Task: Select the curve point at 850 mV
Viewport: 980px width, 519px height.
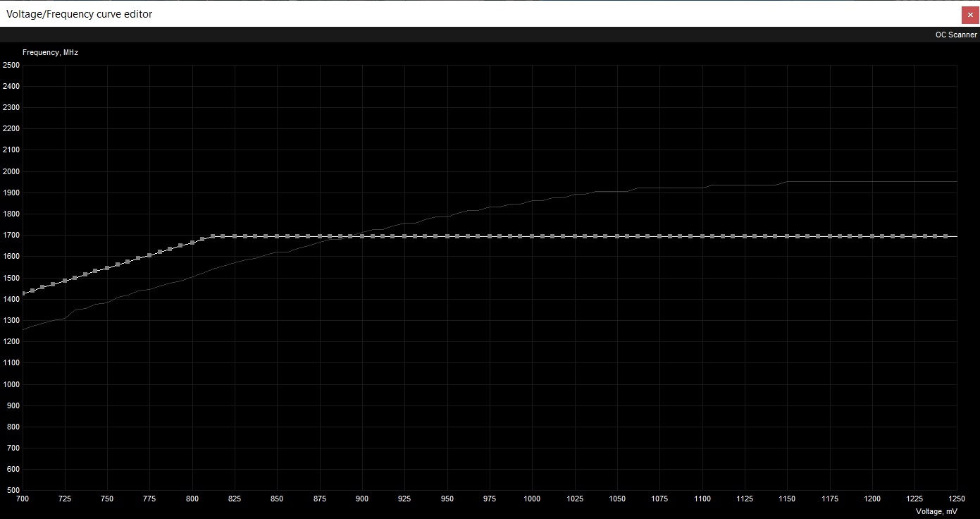Action: pos(277,236)
